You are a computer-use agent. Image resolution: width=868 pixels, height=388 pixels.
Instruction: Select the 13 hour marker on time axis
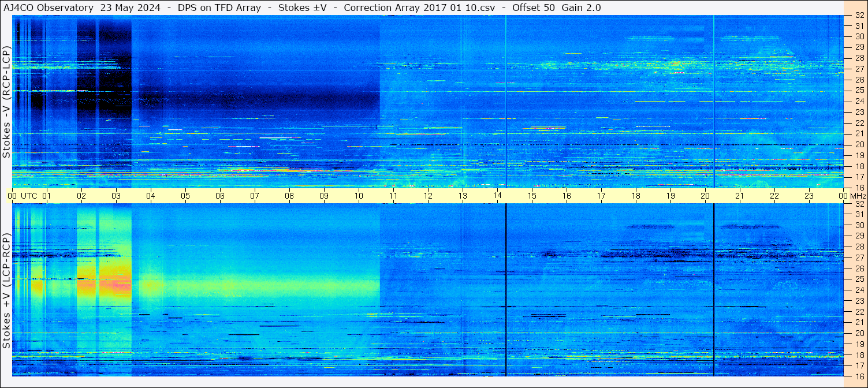click(x=463, y=196)
